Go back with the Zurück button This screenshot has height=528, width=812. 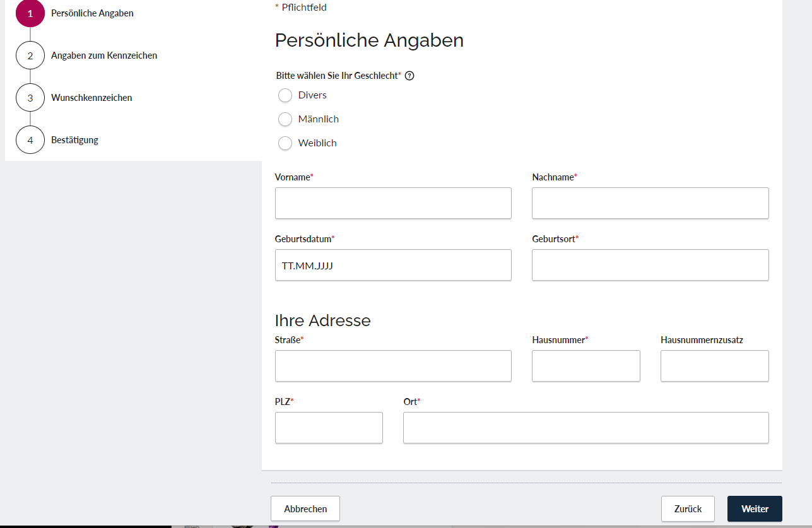click(x=688, y=509)
